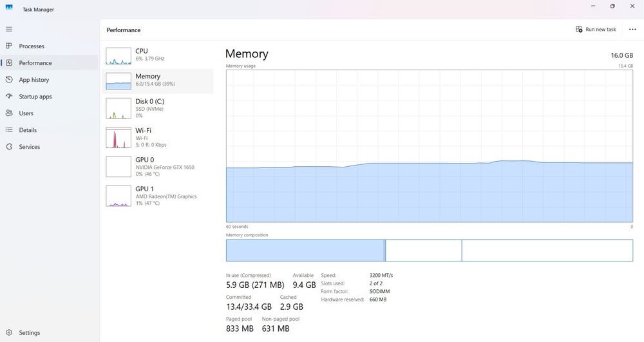Screen dimensions: 644x342
Task: Open Settings gear icon
Action: pyautogui.click(x=9, y=333)
